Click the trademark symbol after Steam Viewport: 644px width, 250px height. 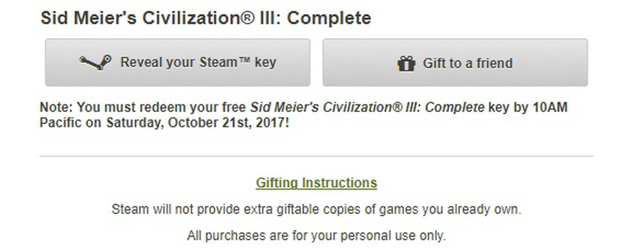[244, 61]
